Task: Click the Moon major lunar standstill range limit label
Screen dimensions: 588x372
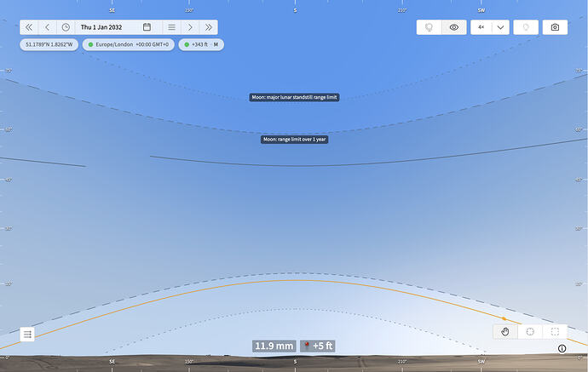Action: coord(294,97)
